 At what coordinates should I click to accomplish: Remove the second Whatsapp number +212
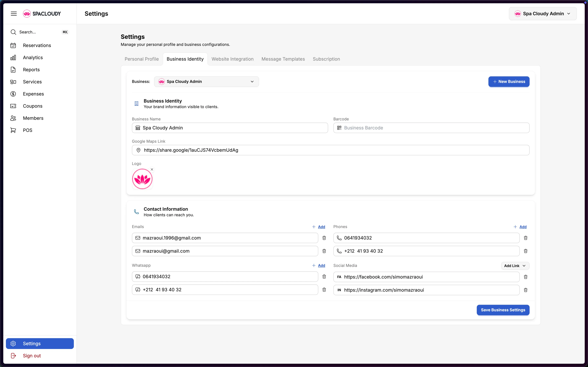[324, 290]
